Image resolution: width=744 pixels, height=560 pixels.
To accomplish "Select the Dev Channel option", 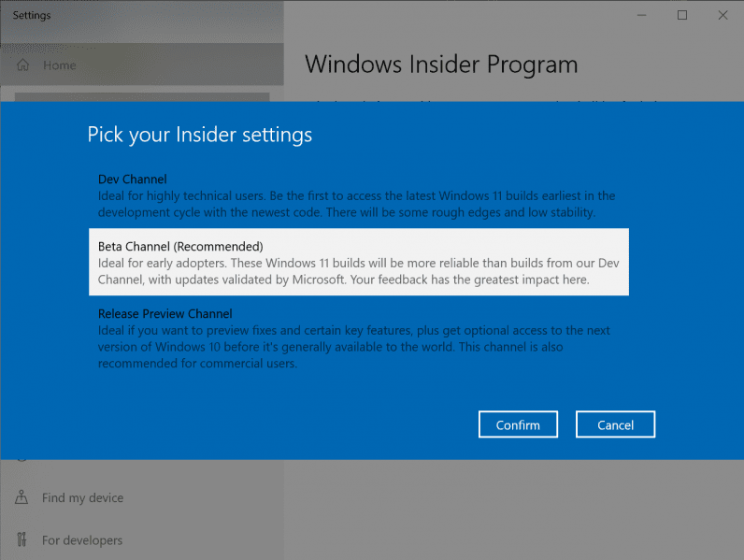I will click(x=359, y=195).
